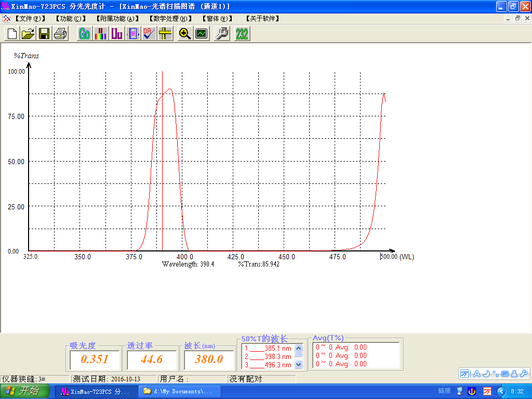Click the blue and pink sample cell icon

coord(132,34)
